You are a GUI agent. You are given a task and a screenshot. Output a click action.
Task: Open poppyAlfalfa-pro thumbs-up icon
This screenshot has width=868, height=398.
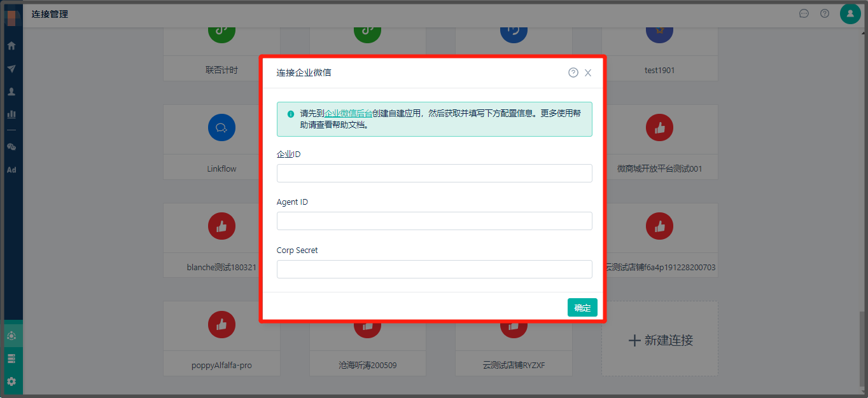[221, 324]
